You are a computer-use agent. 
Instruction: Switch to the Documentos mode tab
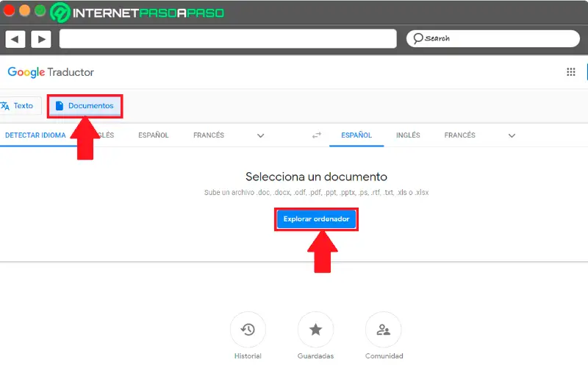(85, 106)
